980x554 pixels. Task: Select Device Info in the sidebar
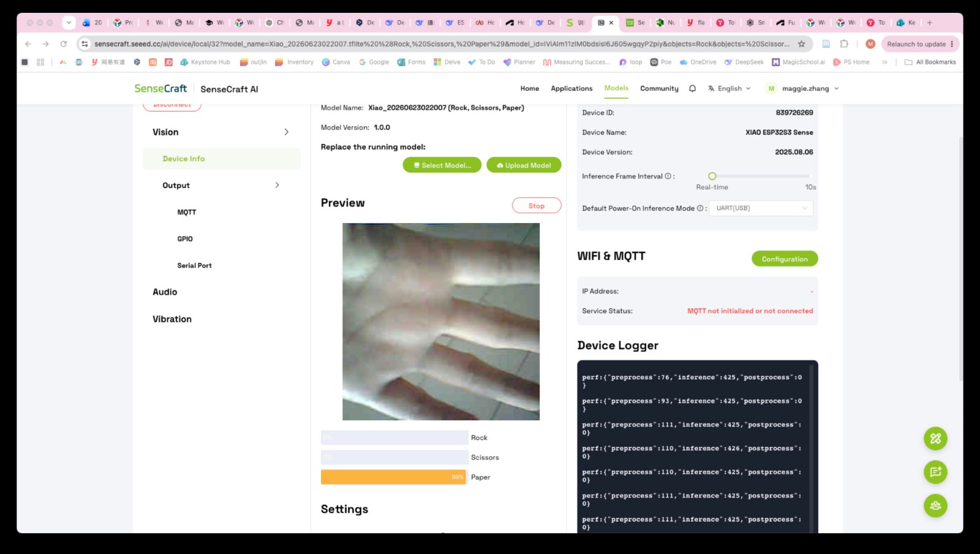click(222, 159)
